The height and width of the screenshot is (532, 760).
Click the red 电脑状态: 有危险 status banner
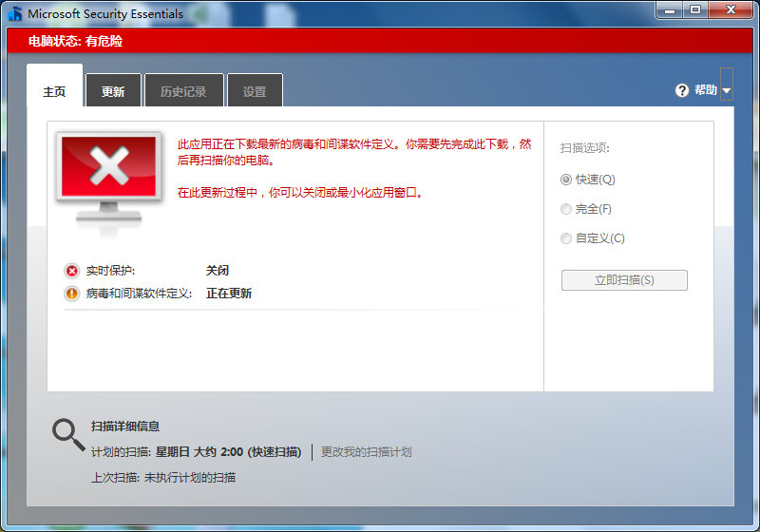coord(380,42)
